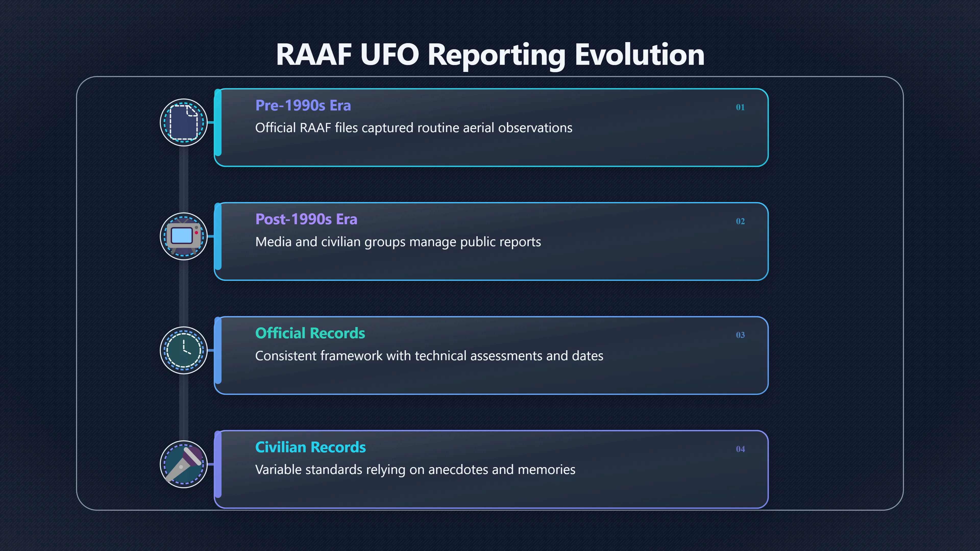The width and height of the screenshot is (980, 551).
Task: Click the step number 03
Action: (740, 335)
